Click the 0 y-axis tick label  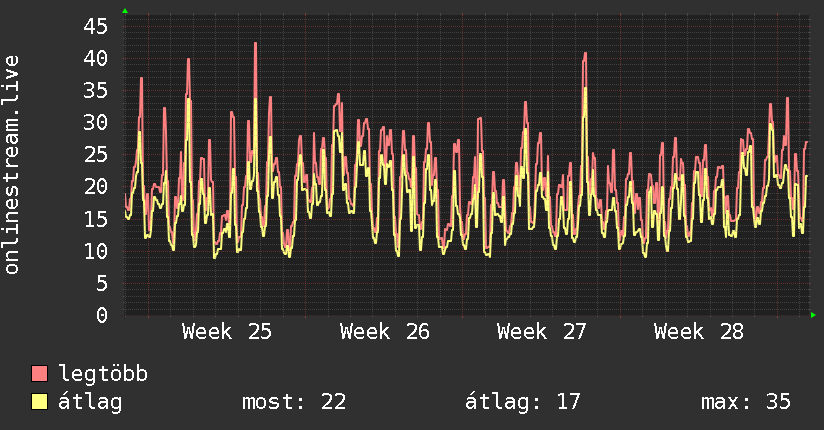coord(102,315)
